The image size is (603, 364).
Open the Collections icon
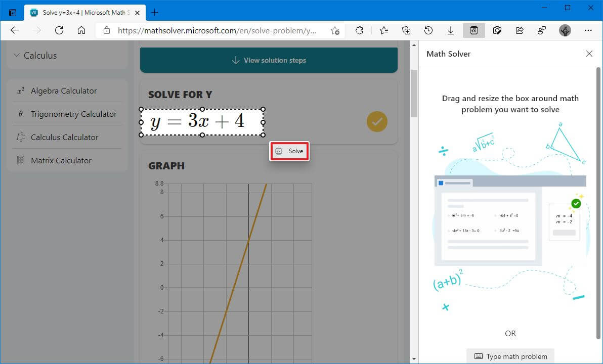pyautogui.click(x=406, y=30)
